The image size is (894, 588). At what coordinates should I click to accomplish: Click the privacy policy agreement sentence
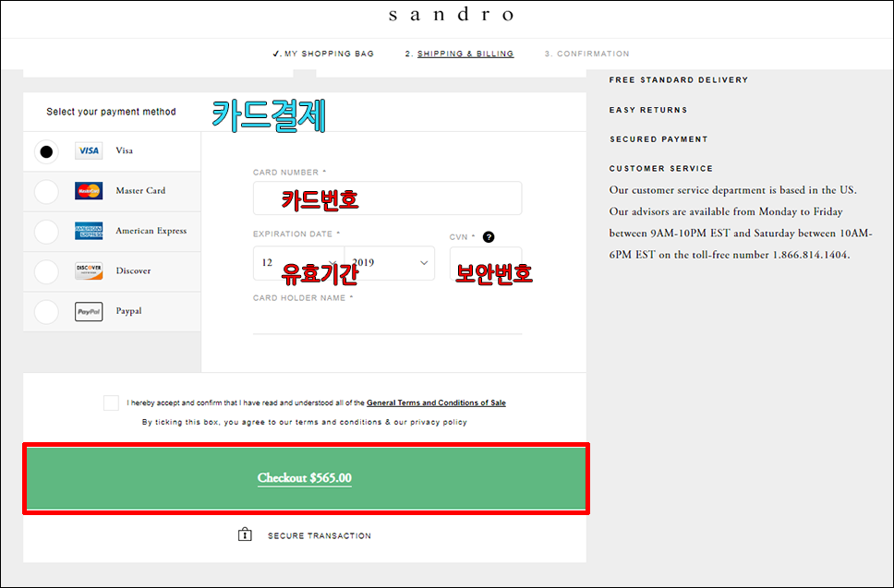click(x=305, y=422)
